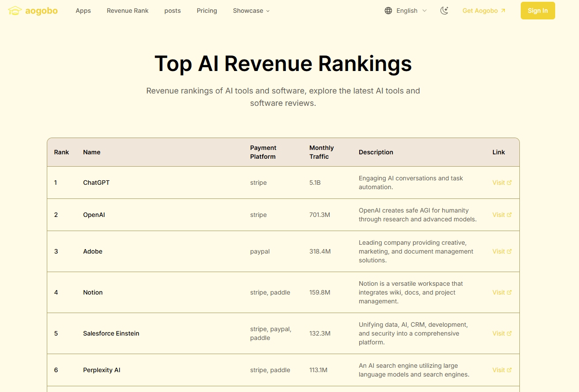Viewport: 579px width, 392px height.
Task: Click the globe language icon
Action: point(388,11)
